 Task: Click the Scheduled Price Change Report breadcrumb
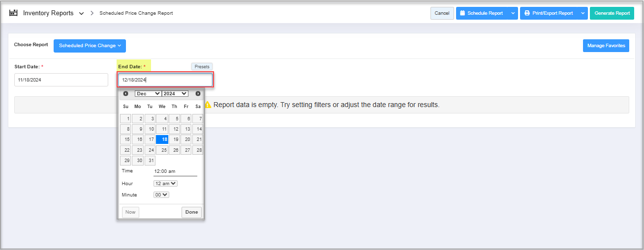coord(136,13)
